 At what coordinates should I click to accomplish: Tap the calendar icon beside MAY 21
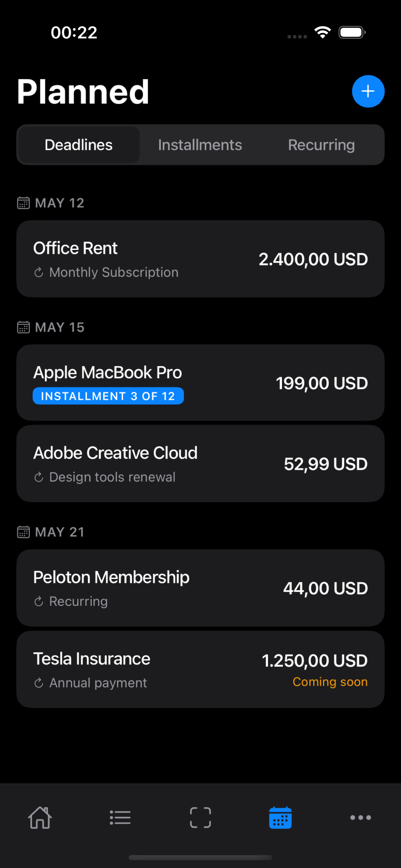(x=23, y=532)
